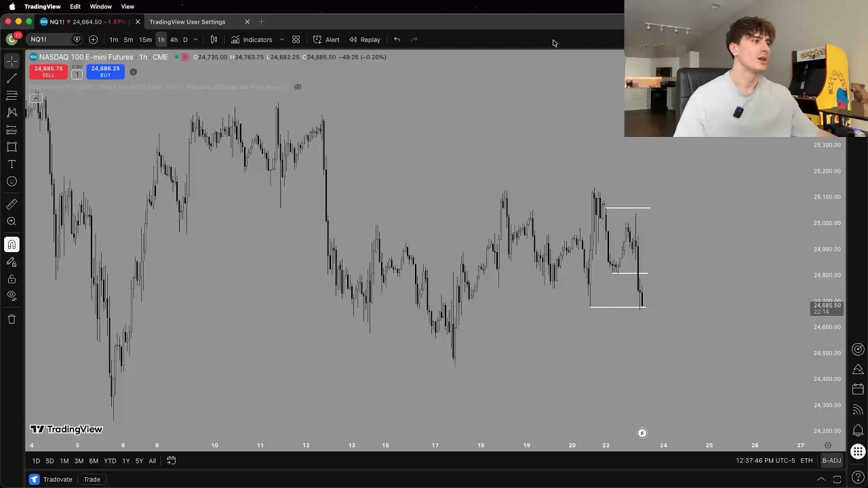Switch to the D daily timeframe
This screenshot has width=868, height=488.
click(185, 39)
